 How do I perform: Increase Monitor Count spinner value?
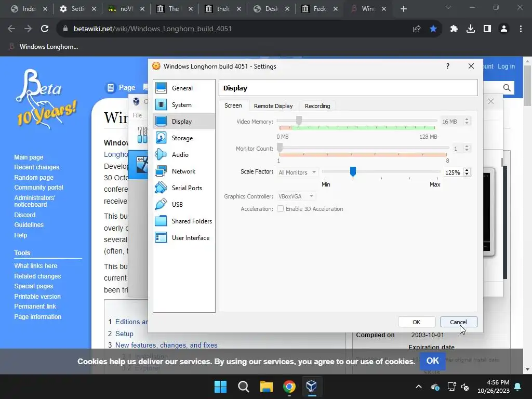[467, 146]
